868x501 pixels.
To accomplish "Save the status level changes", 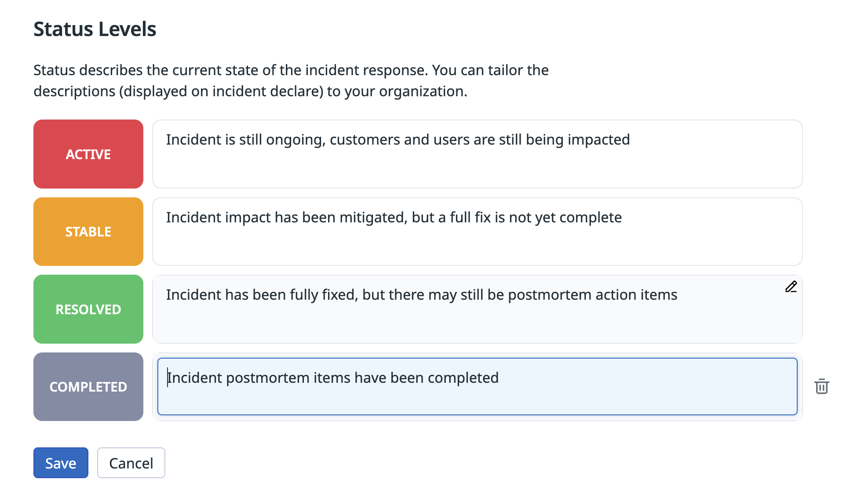I will click(61, 463).
